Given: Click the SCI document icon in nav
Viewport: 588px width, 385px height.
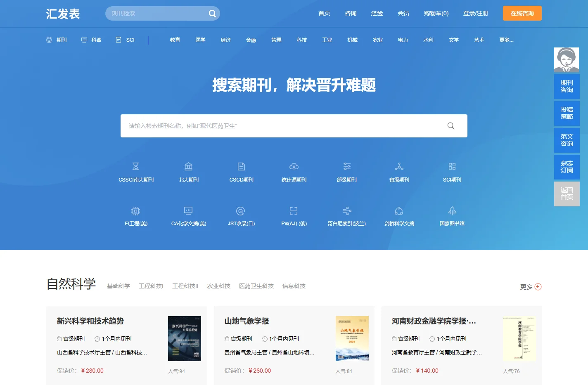Looking at the screenshot, I should [119, 40].
